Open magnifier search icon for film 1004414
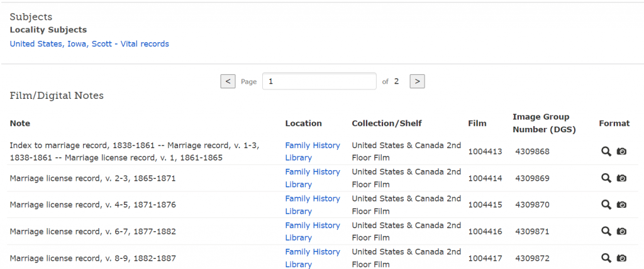Screen dimensions: 644x269 click(606, 178)
